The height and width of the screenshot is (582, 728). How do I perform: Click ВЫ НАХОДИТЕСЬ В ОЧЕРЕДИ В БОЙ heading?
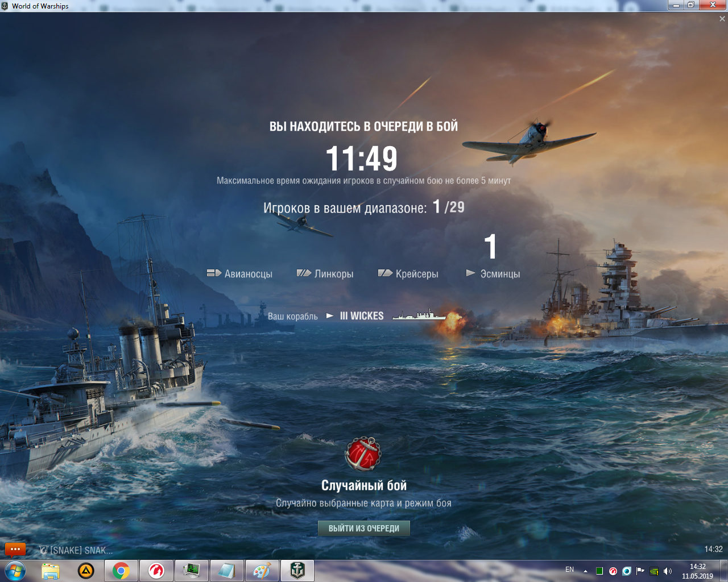click(x=363, y=126)
